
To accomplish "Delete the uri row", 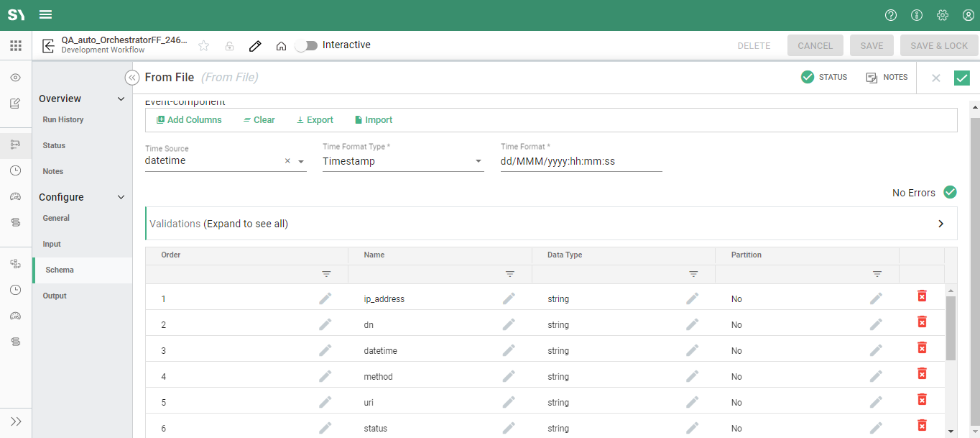I will [x=922, y=399].
